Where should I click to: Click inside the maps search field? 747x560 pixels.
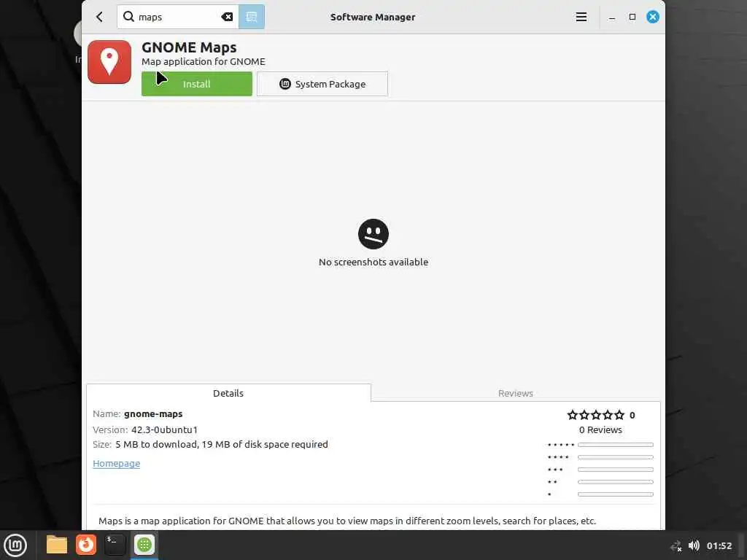pyautogui.click(x=179, y=17)
